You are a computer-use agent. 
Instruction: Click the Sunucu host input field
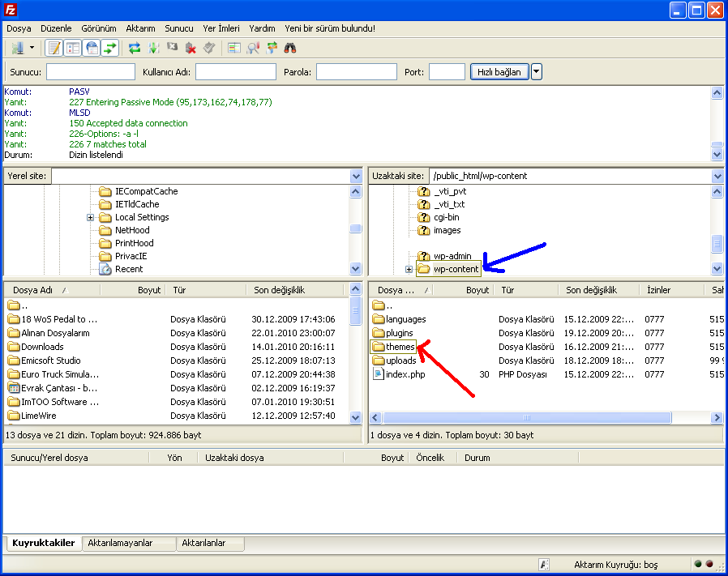91,72
